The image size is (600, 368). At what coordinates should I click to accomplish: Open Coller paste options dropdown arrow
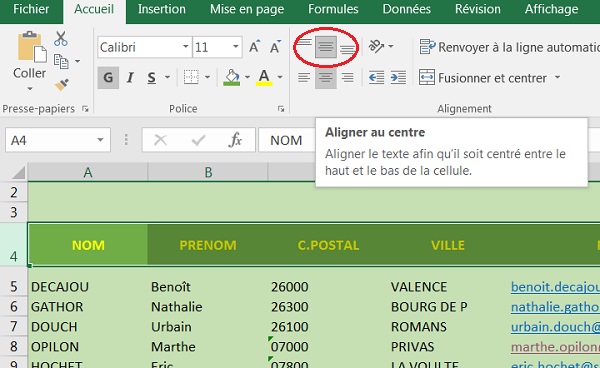coord(29,89)
